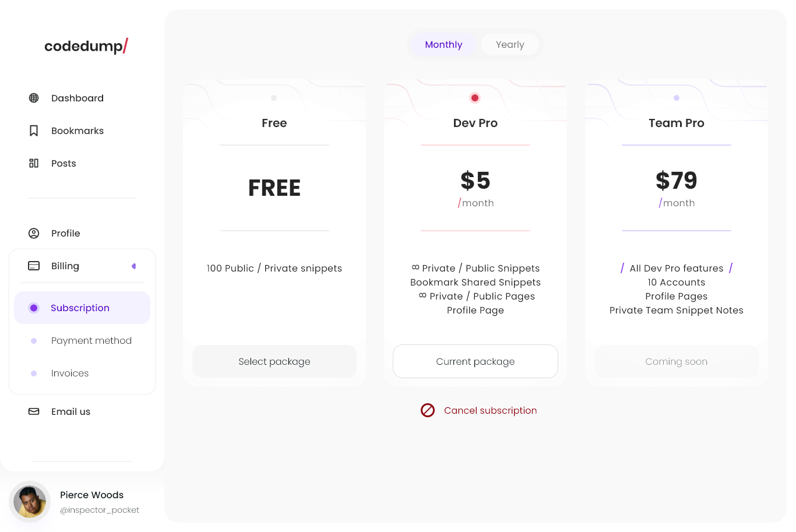
Task: Click Select package on Free plan
Action: (274, 361)
